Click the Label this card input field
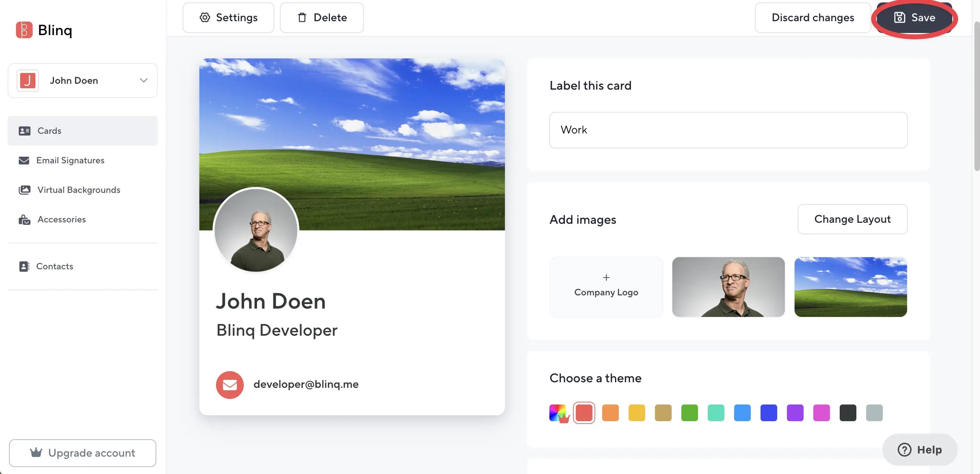This screenshot has width=980, height=474. click(728, 130)
